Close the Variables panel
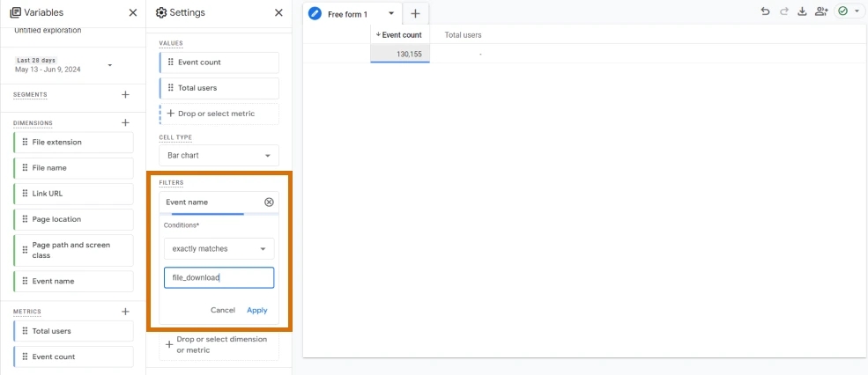Image resolution: width=868 pixels, height=375 pixels. pyautogui.click(x=133, y=12)
